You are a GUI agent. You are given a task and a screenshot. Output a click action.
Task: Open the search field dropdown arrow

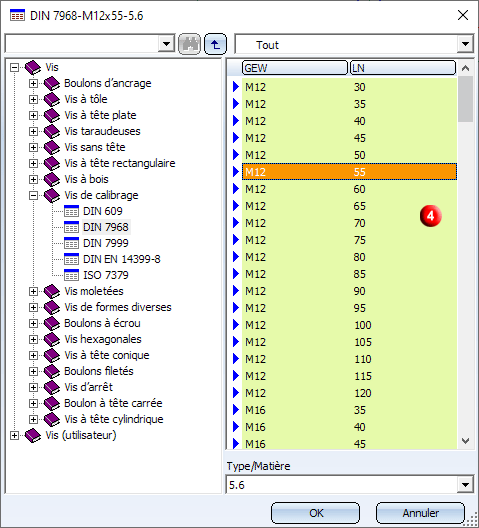pos(166,44)
